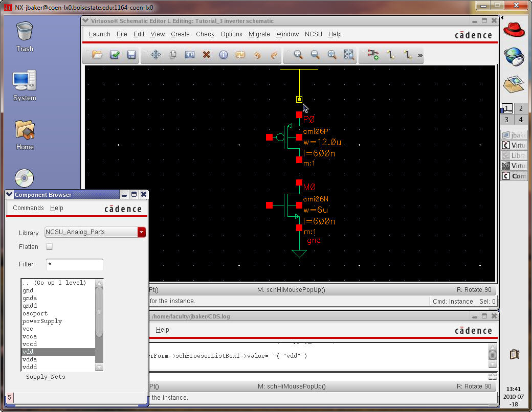Expand the toolbar overflow chevron
532x412 pixels.
(420, 55)
